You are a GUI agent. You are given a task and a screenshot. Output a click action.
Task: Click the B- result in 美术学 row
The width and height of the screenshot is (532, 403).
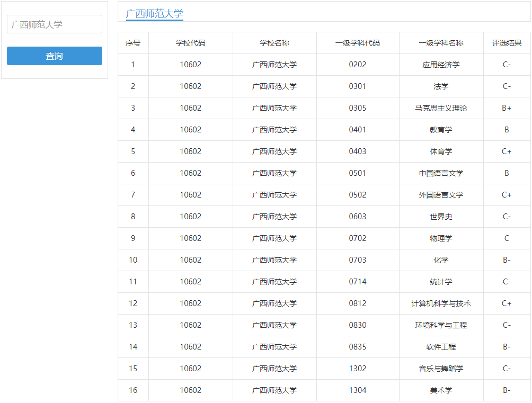coord(507,390)
